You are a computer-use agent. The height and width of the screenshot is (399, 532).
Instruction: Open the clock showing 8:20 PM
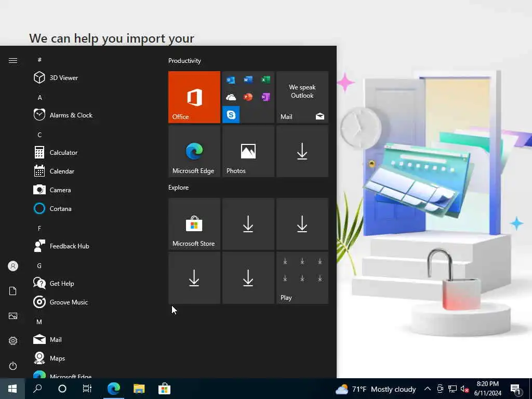pyautogui.click(x=487, y=389)
